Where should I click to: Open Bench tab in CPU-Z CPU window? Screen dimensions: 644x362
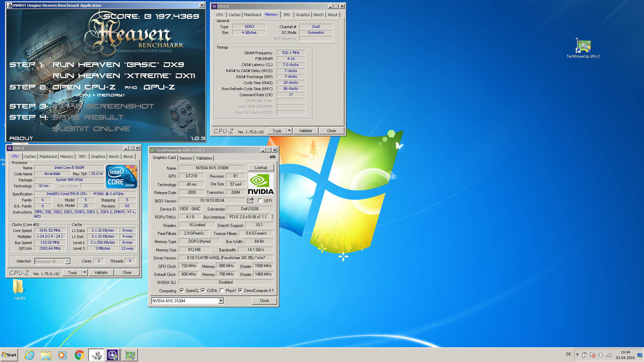click(114, 157)
